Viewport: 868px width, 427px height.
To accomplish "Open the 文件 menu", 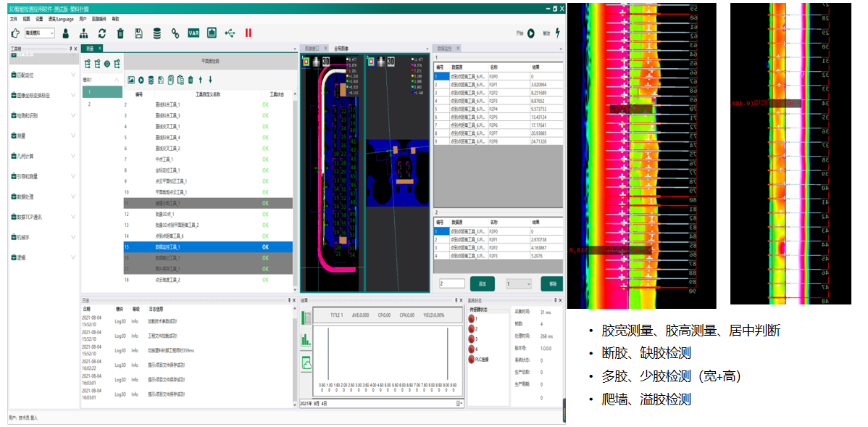I will 14,19.
